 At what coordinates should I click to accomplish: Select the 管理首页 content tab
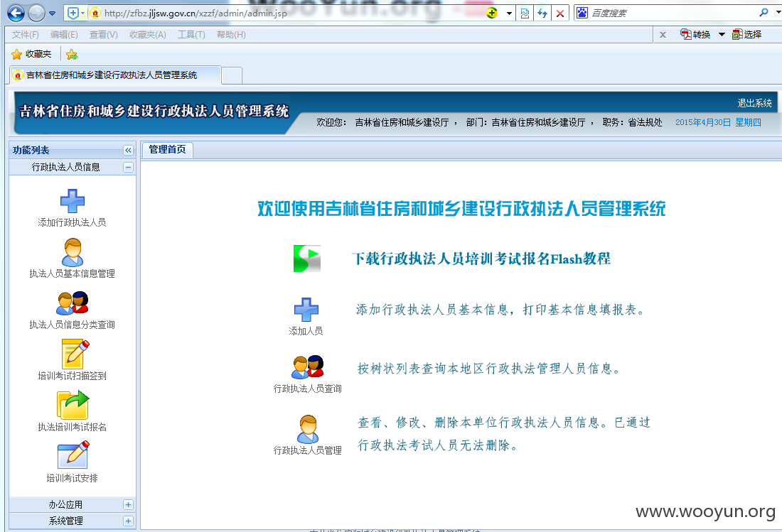[167, 149]
